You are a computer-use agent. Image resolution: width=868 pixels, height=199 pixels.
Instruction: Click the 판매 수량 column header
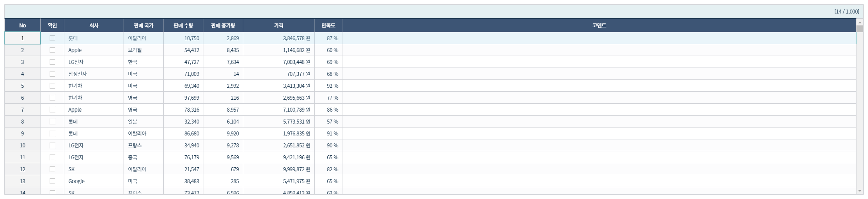tap(183, 25)
